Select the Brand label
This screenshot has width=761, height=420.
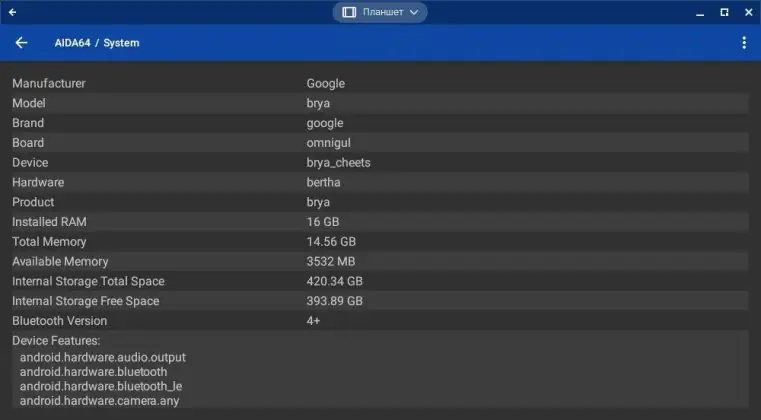pos(28,123)
